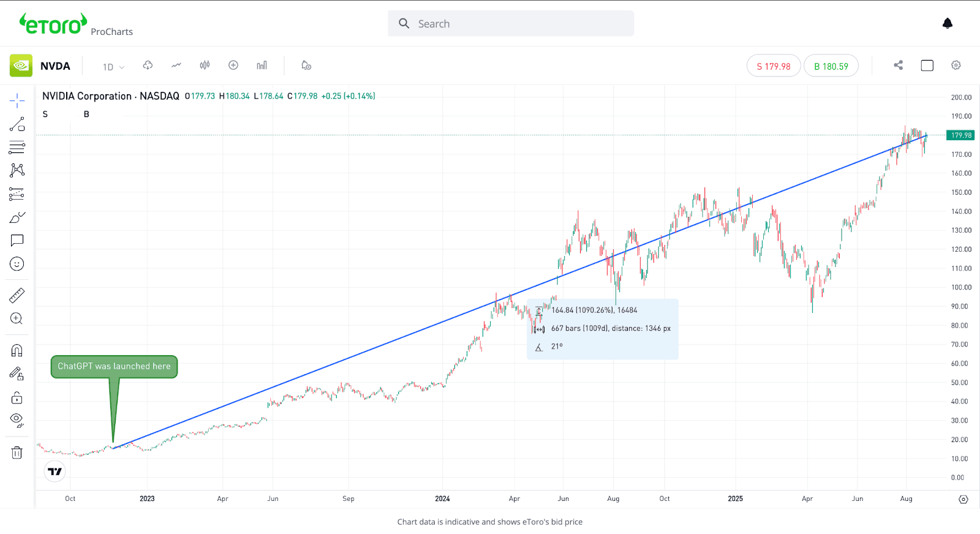Open the 1D timeframe dropdown
Image resolution: width=980 pixels, height=534 pixels.
click(x=113, y=67)
